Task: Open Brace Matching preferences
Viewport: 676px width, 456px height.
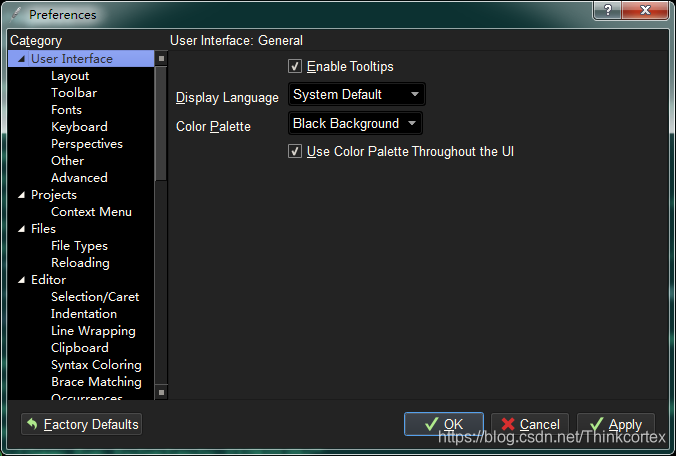Action: click(96, 382)
